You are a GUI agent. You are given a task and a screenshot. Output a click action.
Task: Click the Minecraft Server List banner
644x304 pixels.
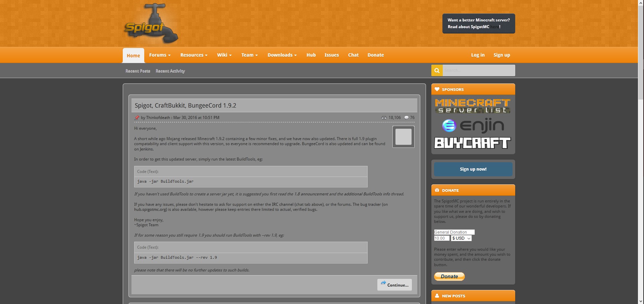[x=472, y=106]
